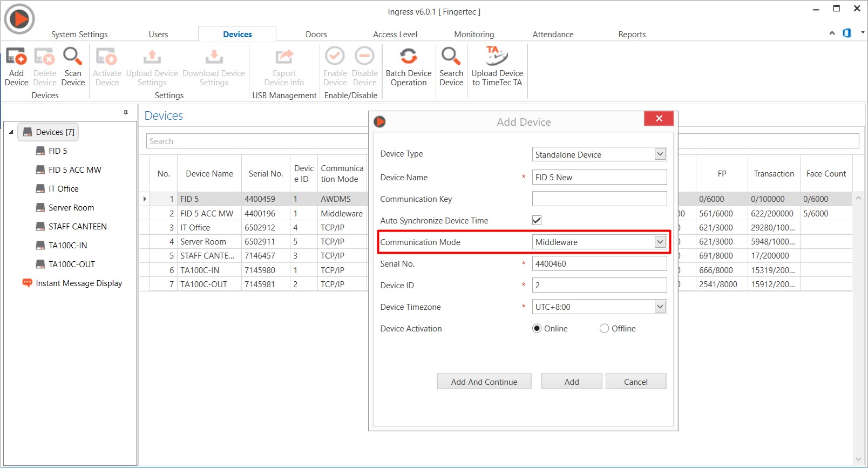Image resolution: width=868 pixels, height=468 pixels.
Task: Toggle Auto Synchronize Device Time checkbox
Action: point(537,220)
